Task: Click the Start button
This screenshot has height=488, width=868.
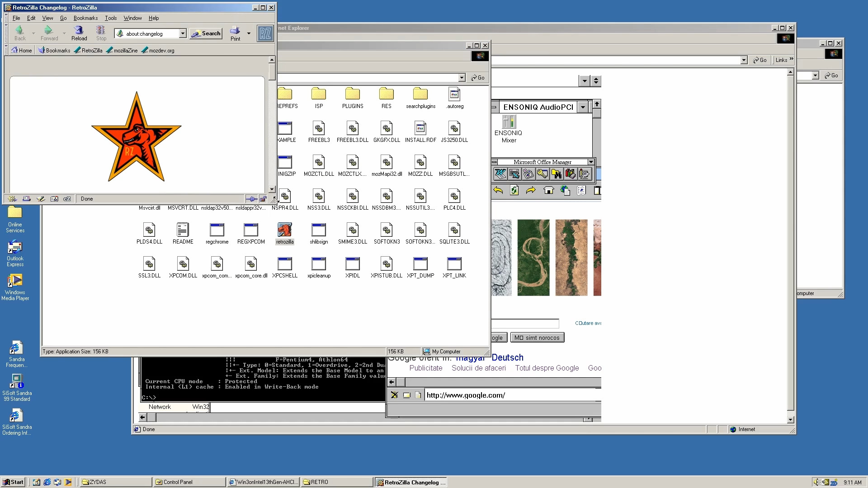Action: click(x=13, y=482)
